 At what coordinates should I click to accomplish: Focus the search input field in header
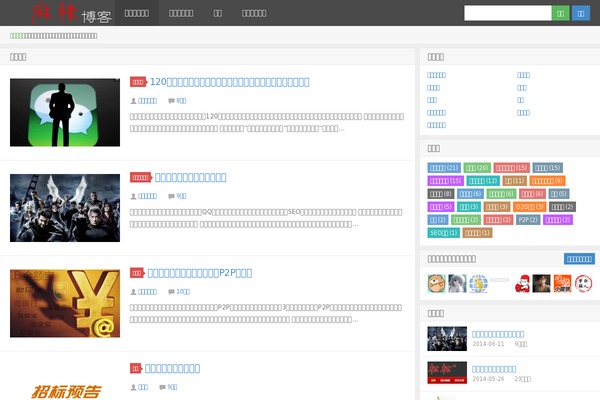(508, 13)
